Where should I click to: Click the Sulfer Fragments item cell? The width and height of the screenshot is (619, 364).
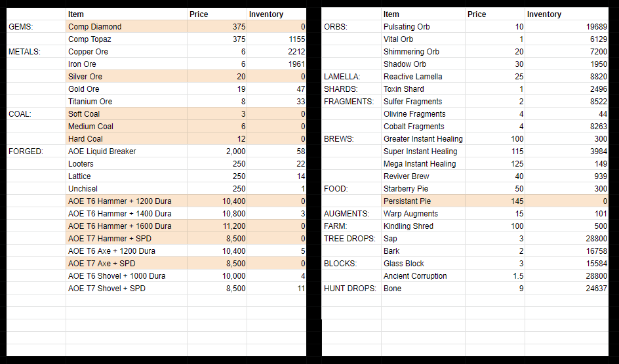click(x=423, y=102)
